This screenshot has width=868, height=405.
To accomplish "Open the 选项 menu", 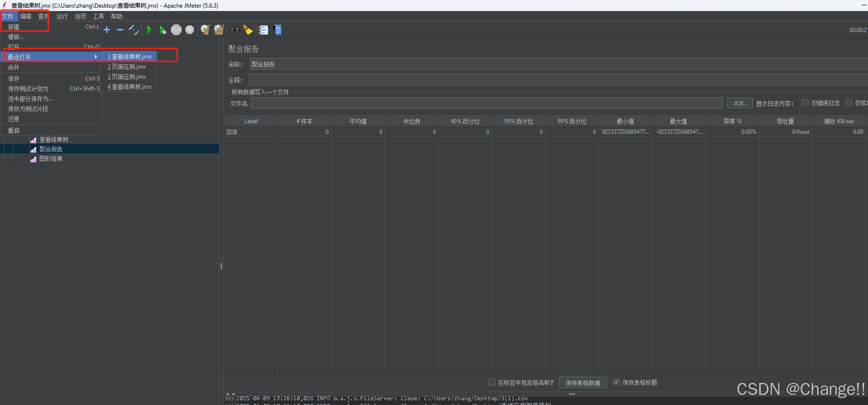I will point(80,16).
